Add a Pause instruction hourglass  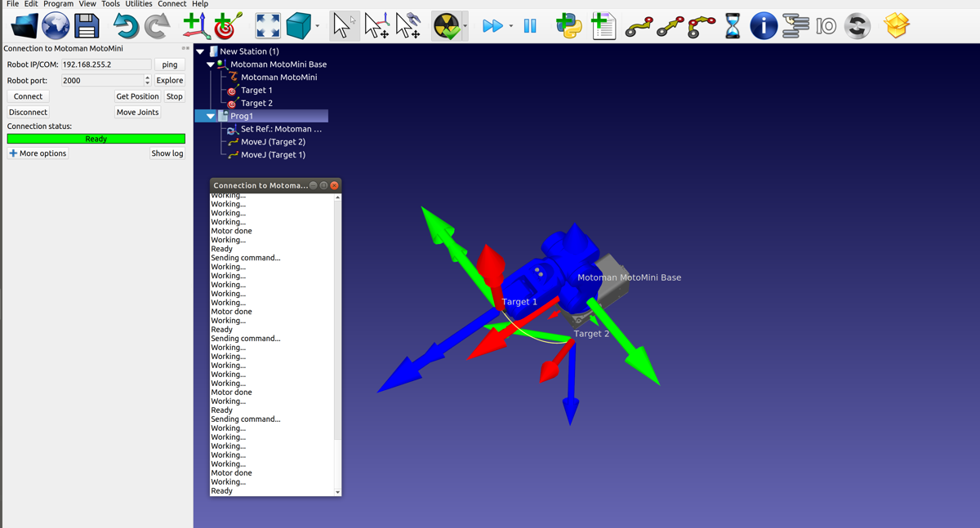(733, 26)
